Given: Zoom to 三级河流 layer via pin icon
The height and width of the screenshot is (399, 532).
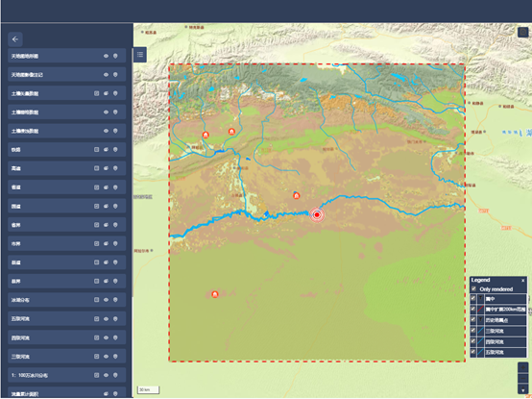Looking at the screenshot, I should coord(115,356).
